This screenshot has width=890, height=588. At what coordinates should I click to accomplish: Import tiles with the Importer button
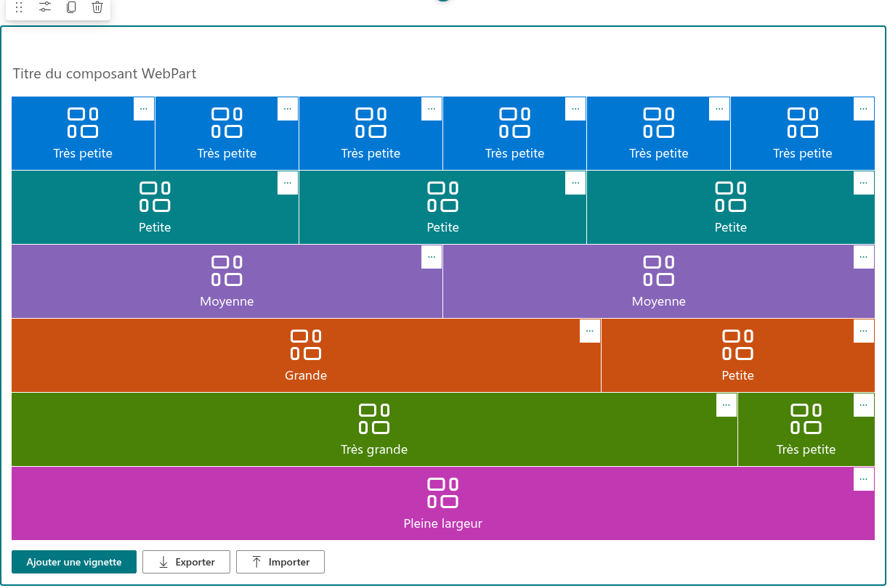pos(280,562)
